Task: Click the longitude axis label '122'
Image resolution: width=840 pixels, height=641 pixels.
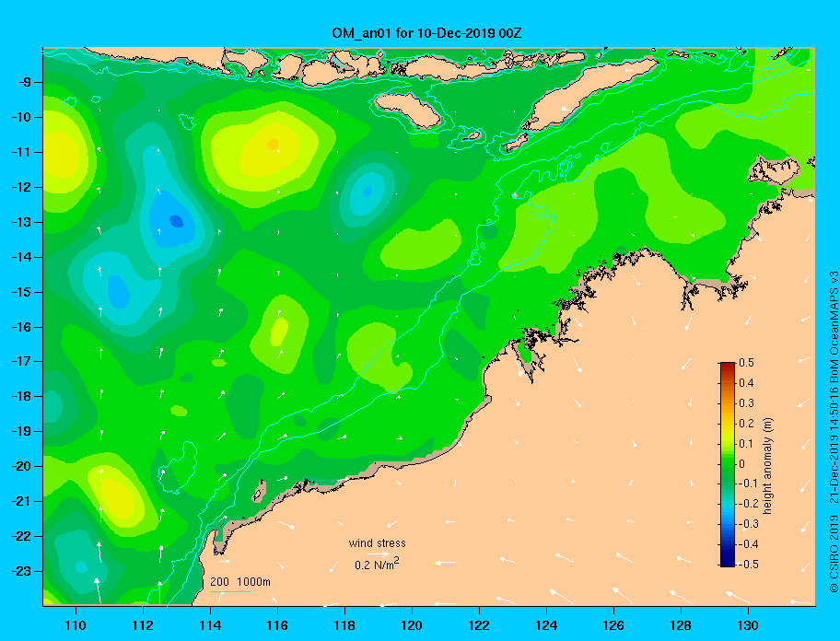Action: tap(479, 625)
